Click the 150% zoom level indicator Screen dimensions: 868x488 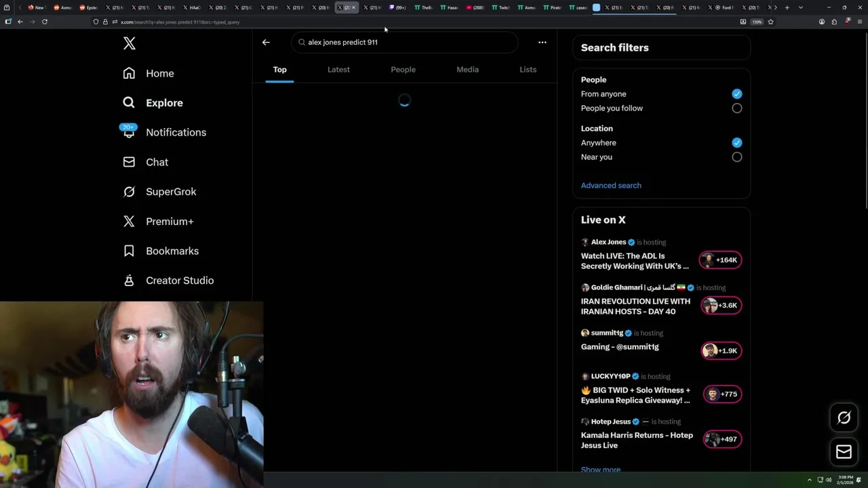(x=757, y=22)
